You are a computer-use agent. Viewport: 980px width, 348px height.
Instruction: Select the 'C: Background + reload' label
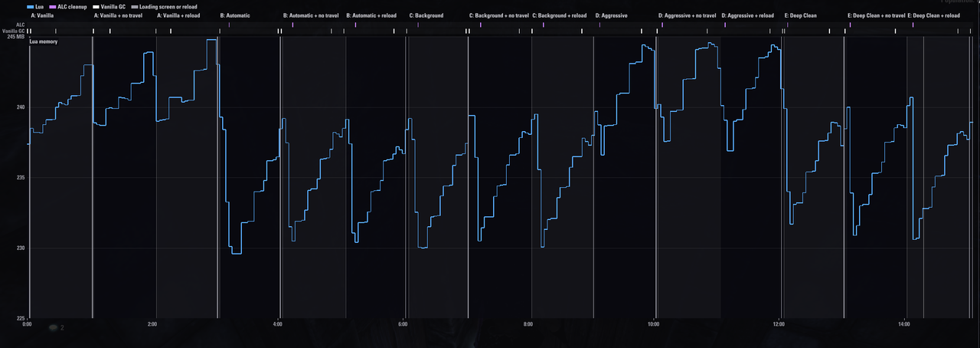pos(560,15)
